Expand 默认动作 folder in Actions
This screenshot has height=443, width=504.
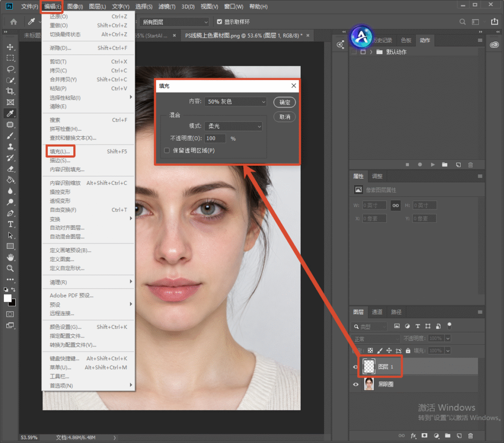(x=371, y=52)
